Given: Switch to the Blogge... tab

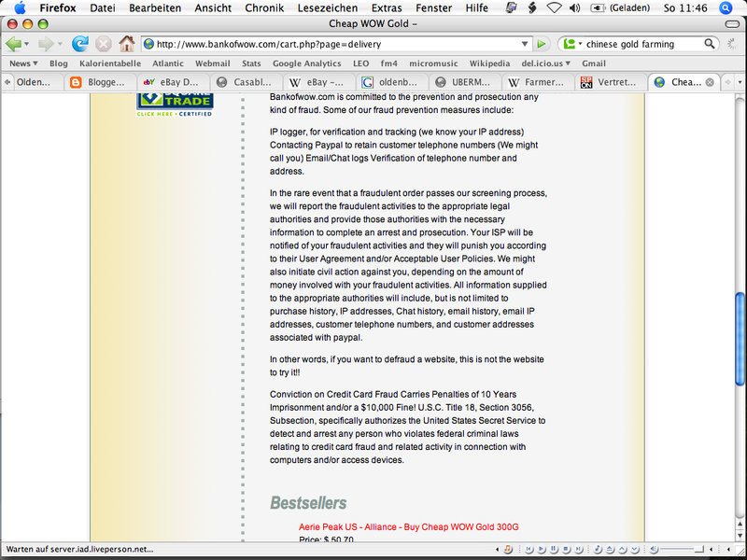Looking at the screenshot, I should click(x=101, y=82).
